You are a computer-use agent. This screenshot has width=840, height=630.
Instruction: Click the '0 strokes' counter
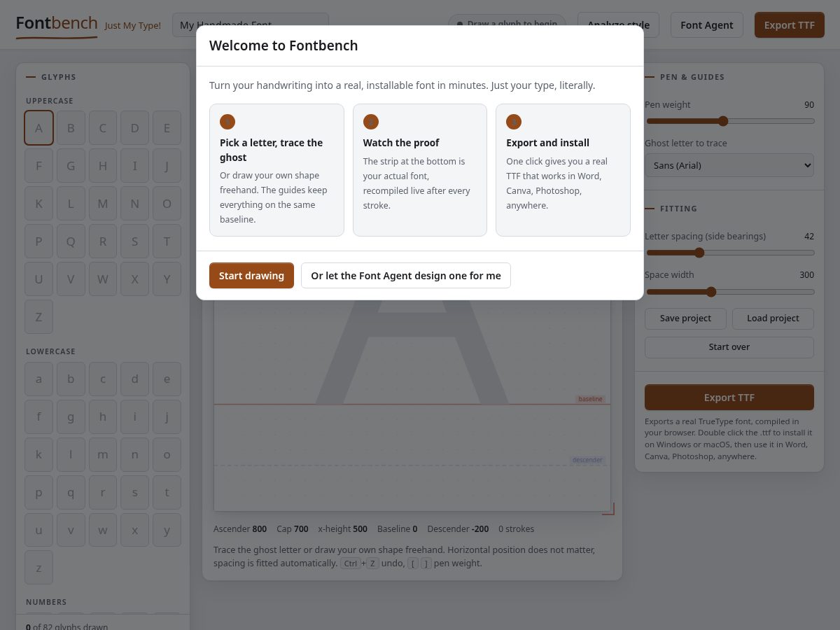pos(516,529)
